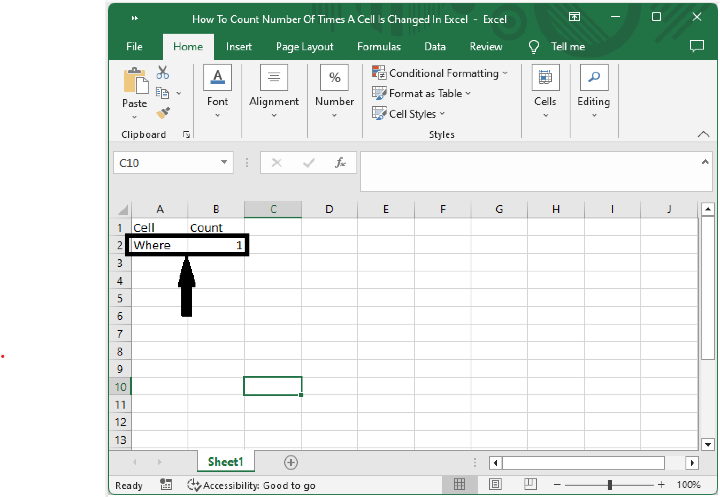Screen dimensions: 720x497
Task: Select column C header
Action: 273,209
